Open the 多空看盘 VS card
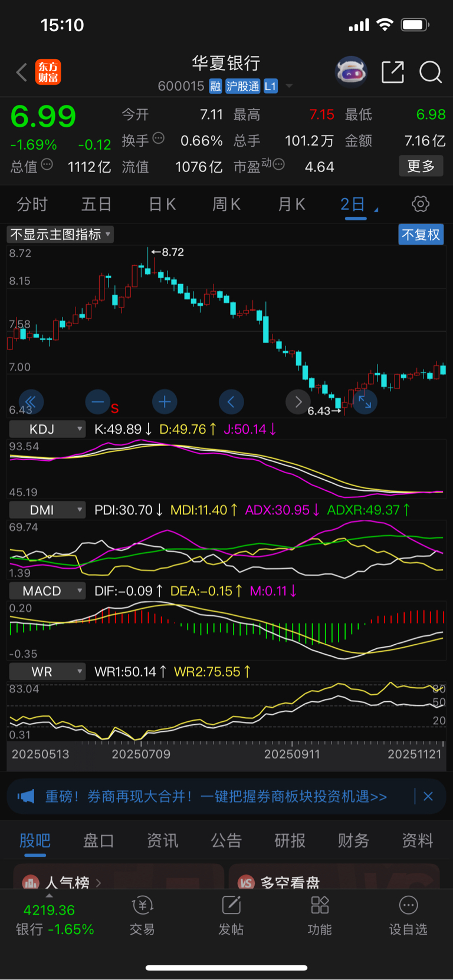Image resolution: width=453 pixels, height=980 pixels. coord(334,877)
